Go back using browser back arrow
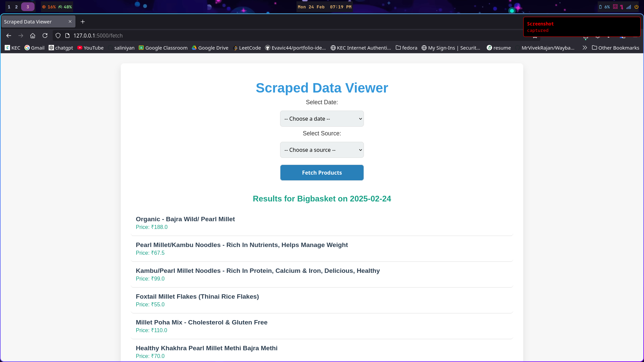Viewport: 644px width, 362px height. pos(9,36)
